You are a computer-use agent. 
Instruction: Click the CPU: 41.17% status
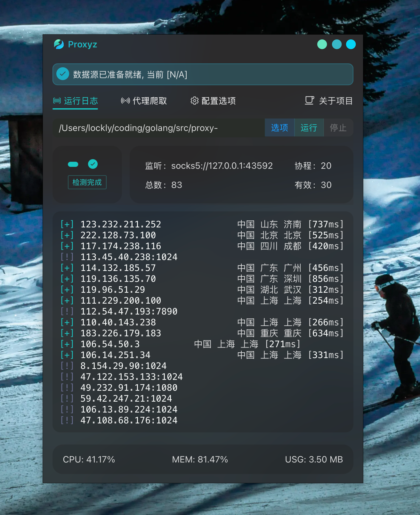pos(89,459)
